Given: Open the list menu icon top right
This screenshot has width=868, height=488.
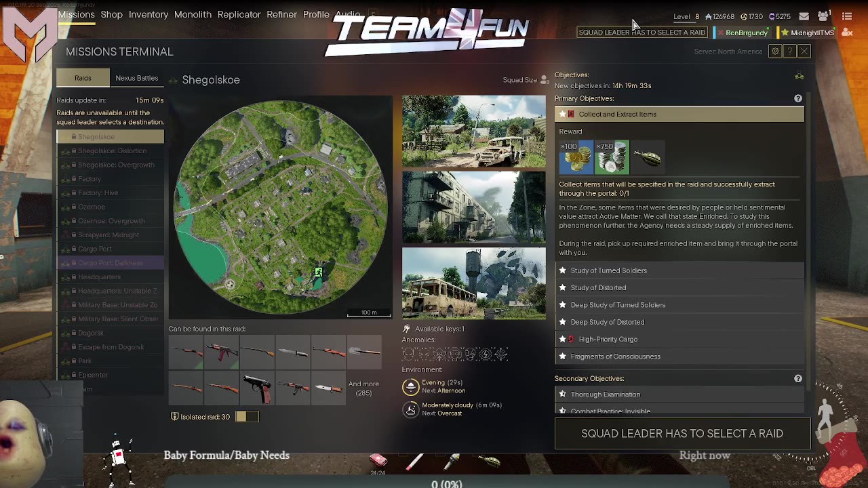Looking at the screenshot, I should coord(847,16).
